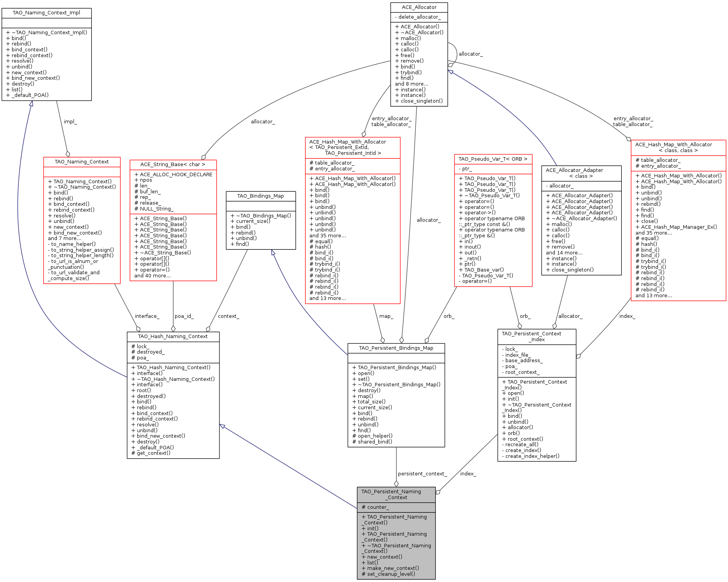Screen dimensions: 728x582
Task: Open the TAO_Bindings_Map class title
Action: pos(261,196)
